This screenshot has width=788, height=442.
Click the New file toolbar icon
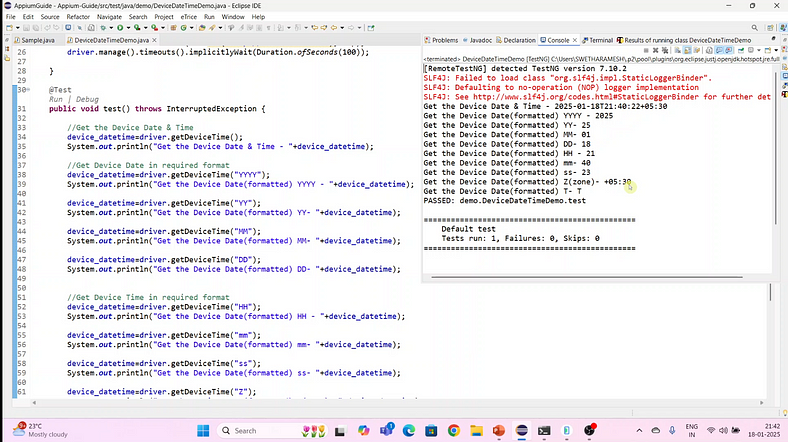[9, 28]
